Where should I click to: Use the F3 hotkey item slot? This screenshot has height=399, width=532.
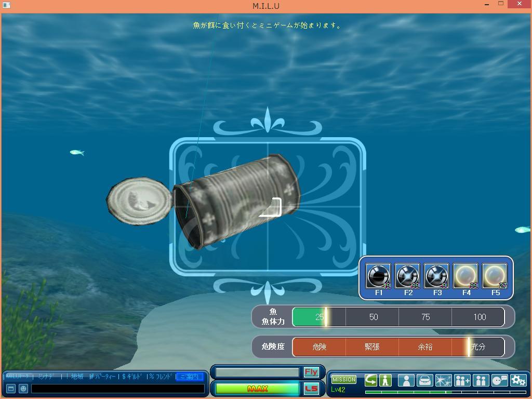(x=436, y=275)
